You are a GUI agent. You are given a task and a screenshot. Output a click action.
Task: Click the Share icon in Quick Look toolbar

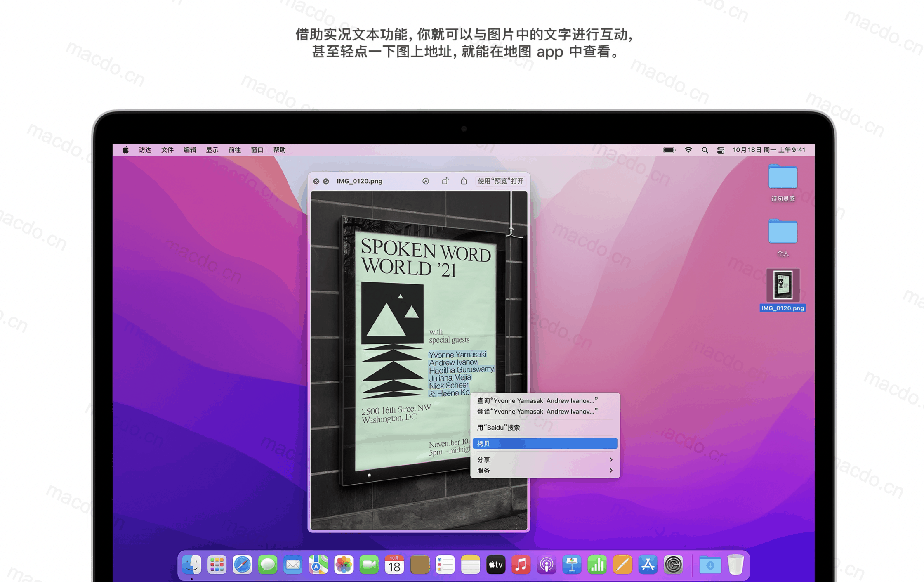pos(464,181)
